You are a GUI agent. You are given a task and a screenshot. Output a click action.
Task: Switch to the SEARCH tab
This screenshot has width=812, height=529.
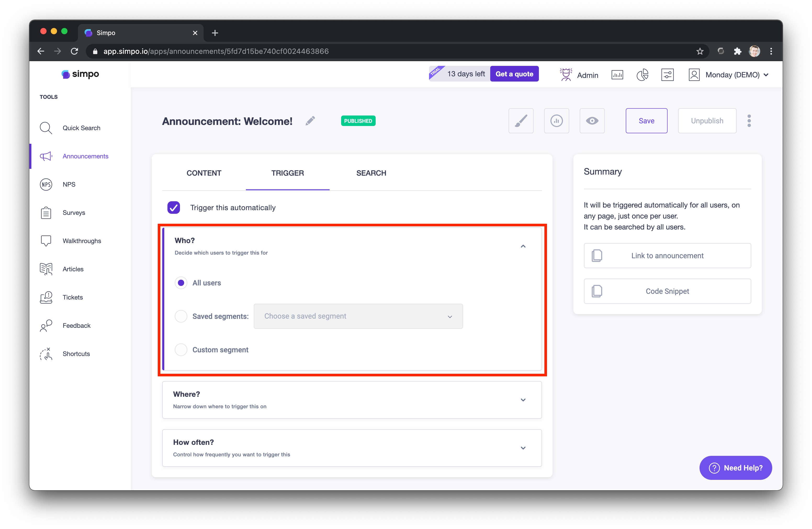point(371,173)
